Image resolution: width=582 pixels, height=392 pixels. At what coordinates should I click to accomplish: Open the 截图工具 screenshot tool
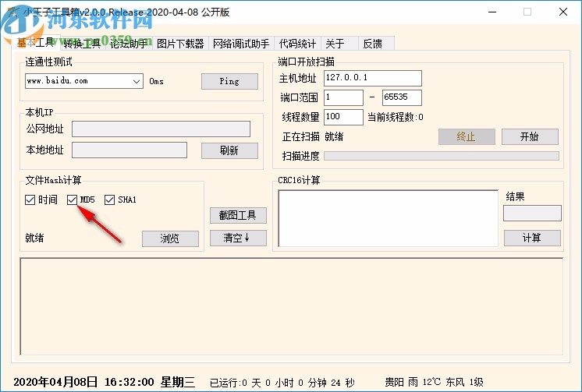238,215
